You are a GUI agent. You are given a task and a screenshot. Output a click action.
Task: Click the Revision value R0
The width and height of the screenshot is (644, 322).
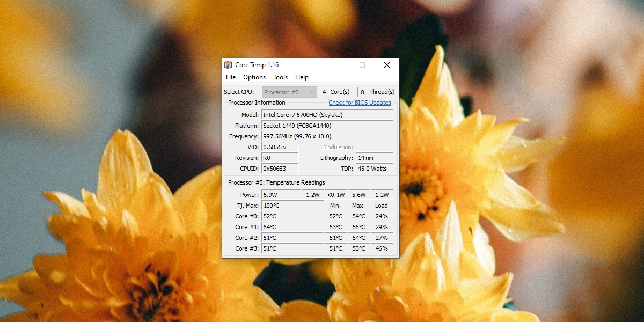280,158
